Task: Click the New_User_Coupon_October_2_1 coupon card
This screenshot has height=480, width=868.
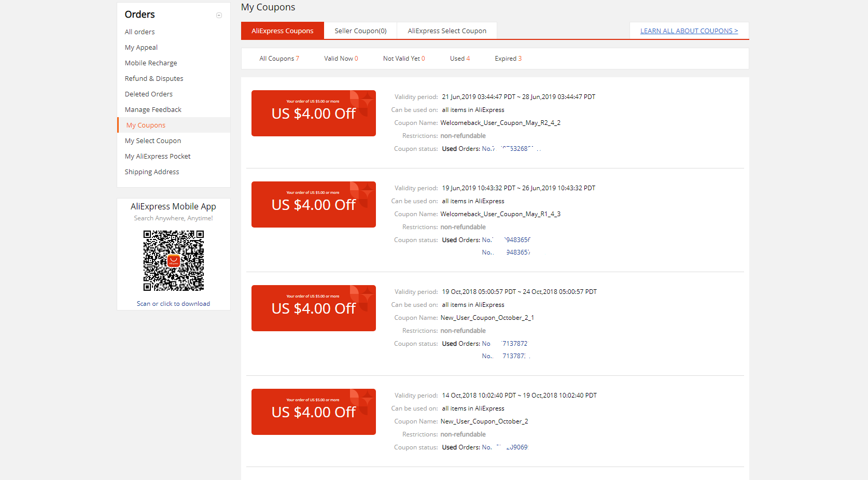Action: tap(314, 308)
